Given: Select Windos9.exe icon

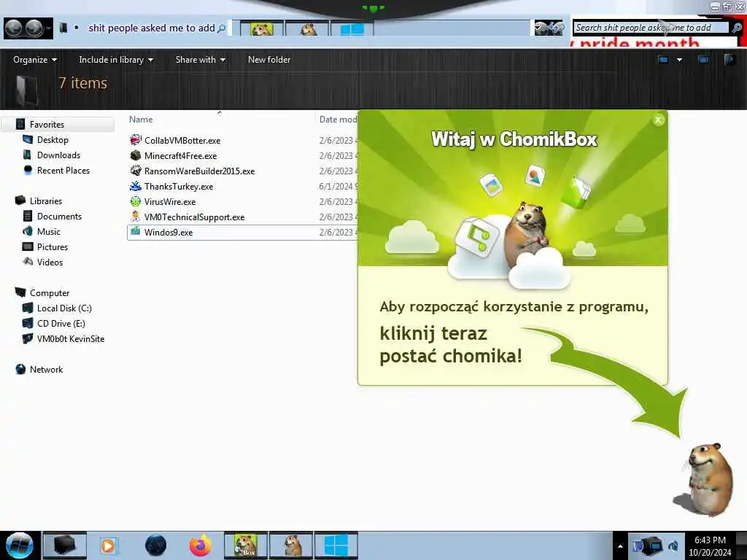Looking at the screenshot, I should coord(135,232).
